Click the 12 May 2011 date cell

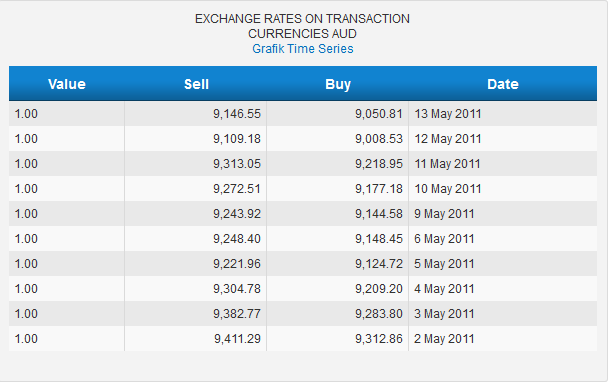pos(448,138)
